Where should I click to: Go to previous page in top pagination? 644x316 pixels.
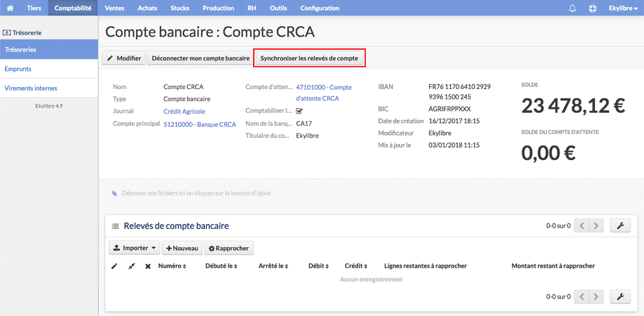click(x=582, y=226)
